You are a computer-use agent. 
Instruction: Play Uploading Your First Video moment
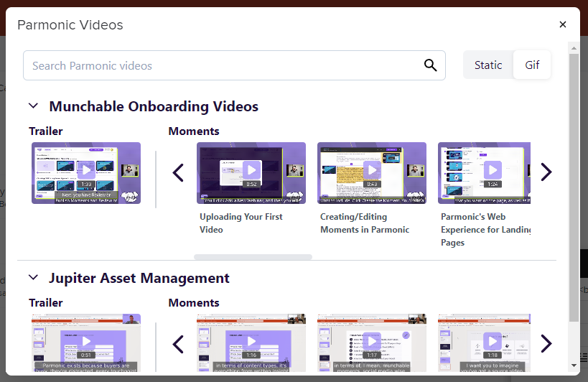click(251, 170)
